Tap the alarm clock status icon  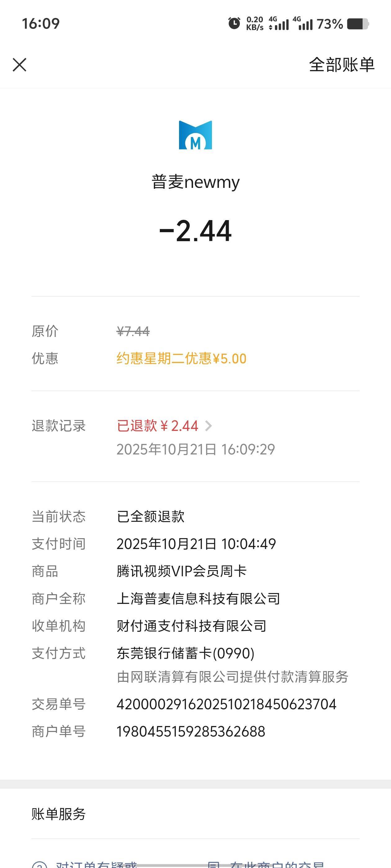[x=234, y=24]
